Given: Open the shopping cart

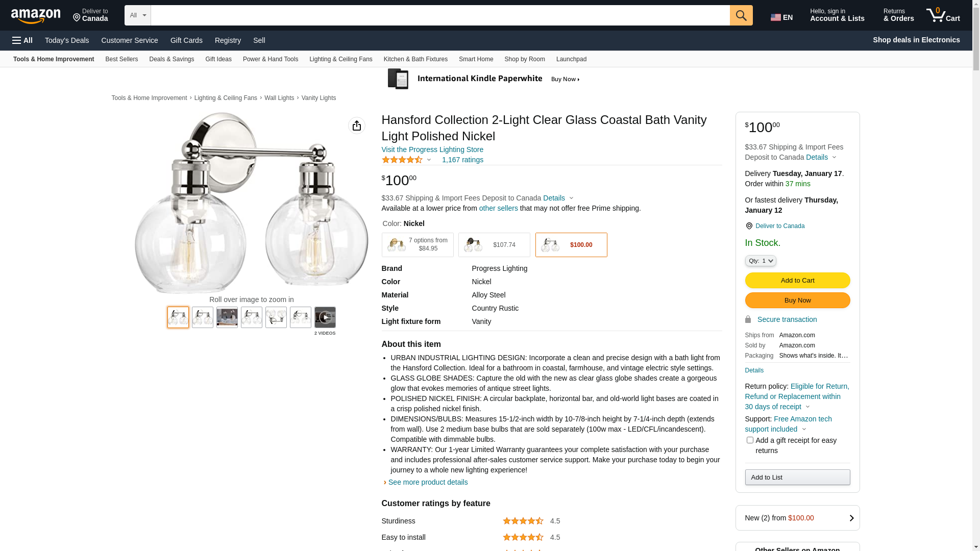Looking at the screenshot, I should tap(943, 15).
